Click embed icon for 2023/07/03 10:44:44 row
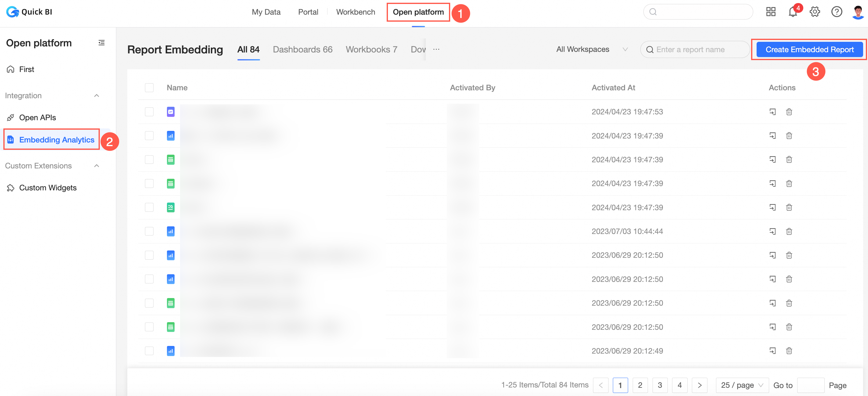 point(772,231)
